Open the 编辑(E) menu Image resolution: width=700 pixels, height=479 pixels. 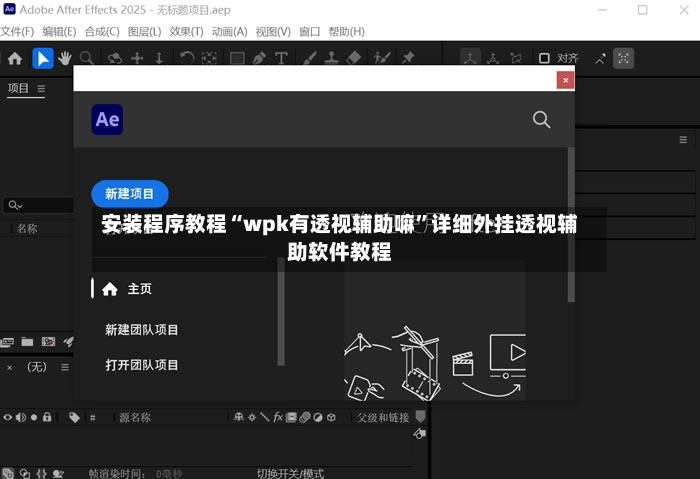point(59,32)
